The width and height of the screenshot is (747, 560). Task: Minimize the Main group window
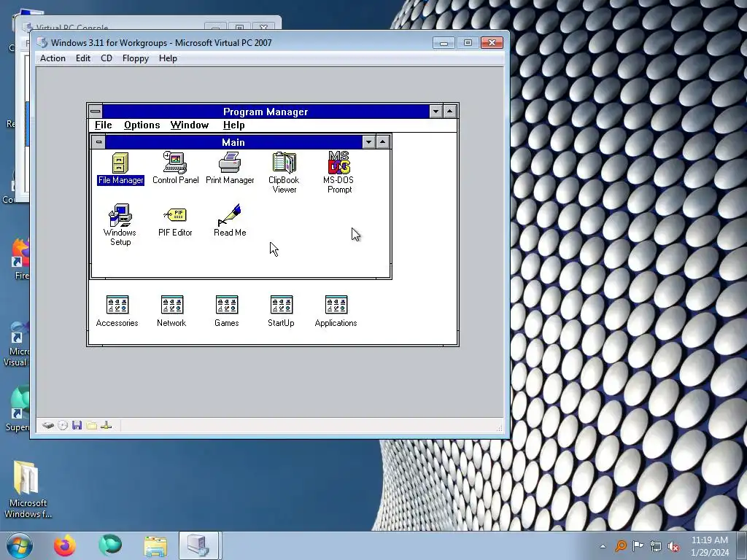[368, 142]
